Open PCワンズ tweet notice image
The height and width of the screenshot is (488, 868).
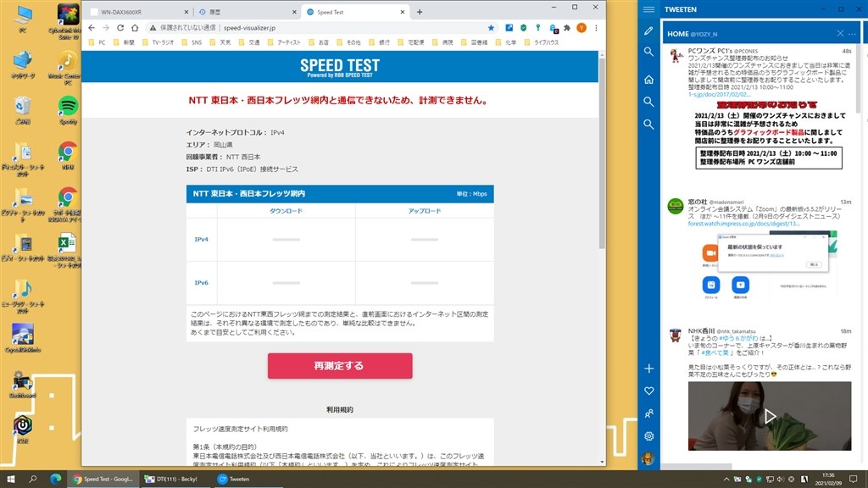coord(770,135)
